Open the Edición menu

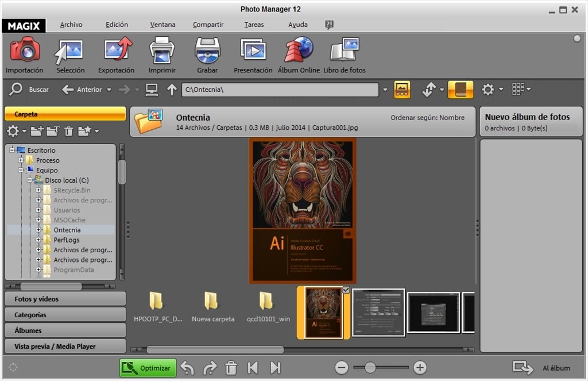[117, 25]
